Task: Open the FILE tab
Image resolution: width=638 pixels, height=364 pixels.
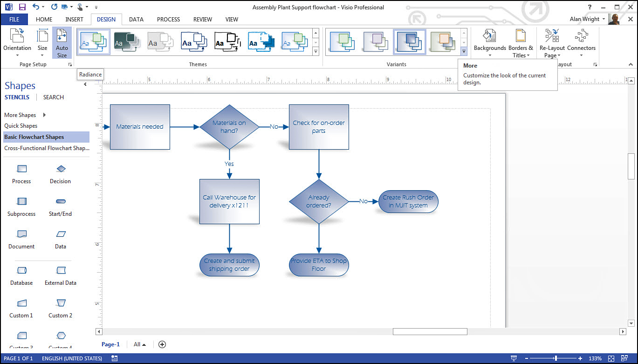Action: click(x=14, y=19)
